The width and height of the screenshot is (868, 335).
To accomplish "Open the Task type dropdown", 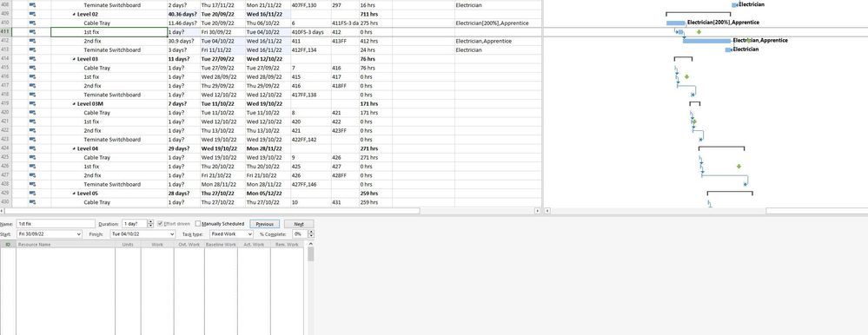I will point(250,234).
